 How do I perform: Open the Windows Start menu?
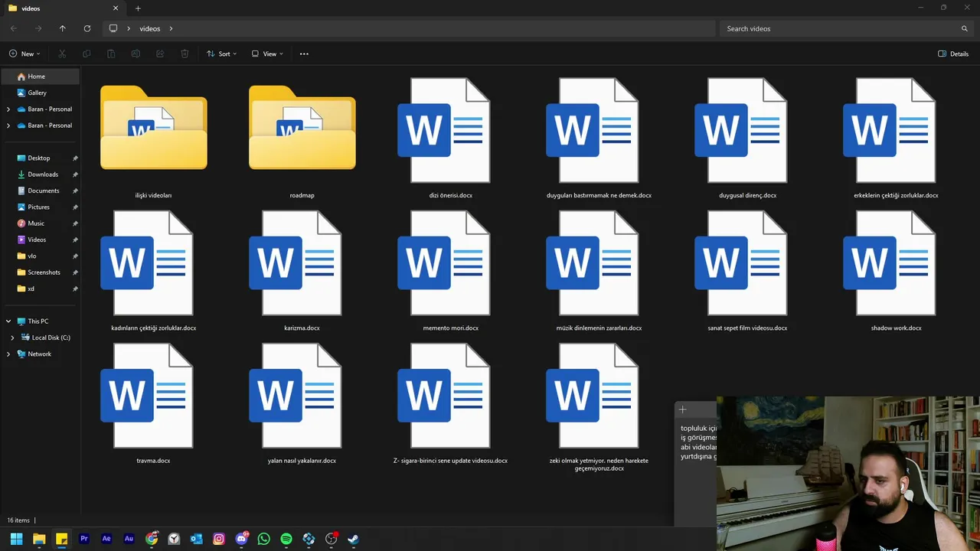(16, 539)
